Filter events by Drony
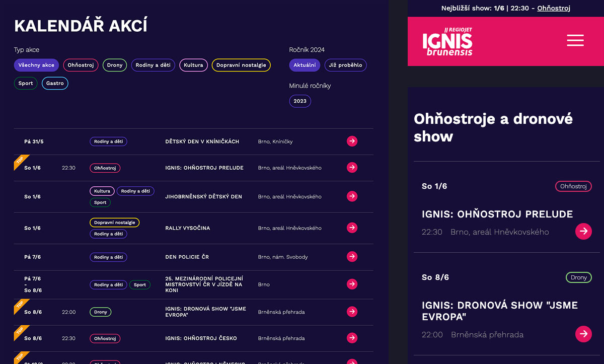Image resolution: width=604 pixels, height=364 pixels. tap(115, 65)
